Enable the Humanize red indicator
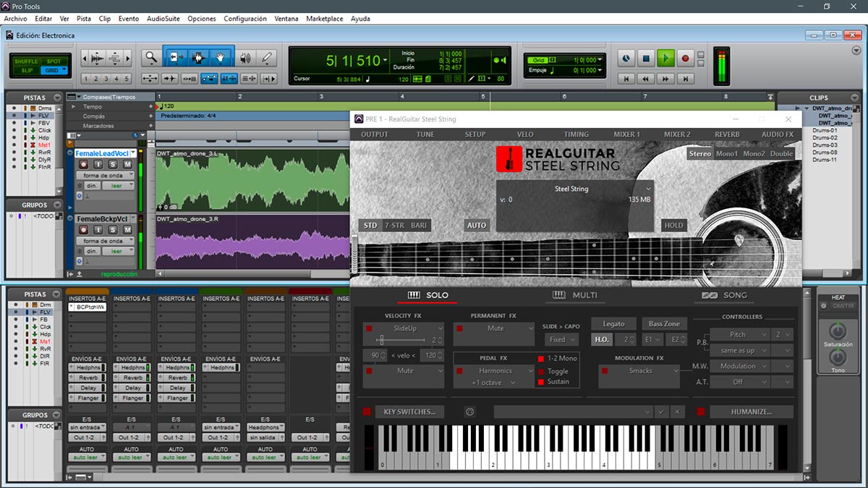 701,412
